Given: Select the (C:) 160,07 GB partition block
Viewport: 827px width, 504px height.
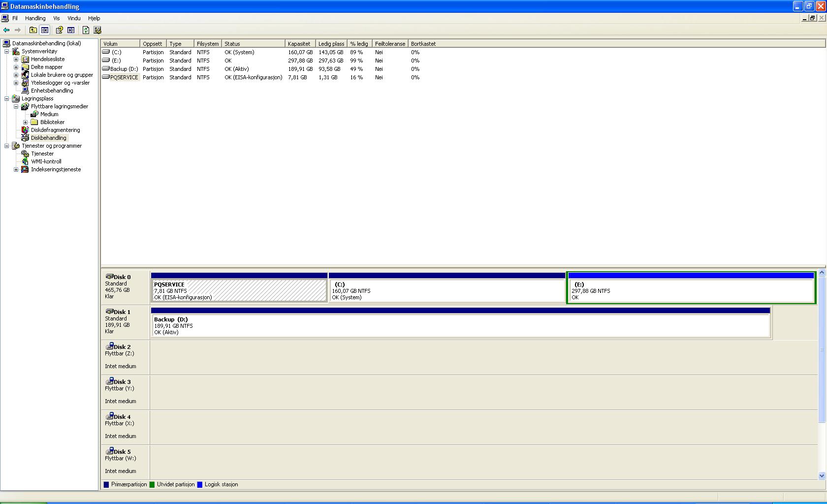Looking at the screenshot, I should click(447, 287).
